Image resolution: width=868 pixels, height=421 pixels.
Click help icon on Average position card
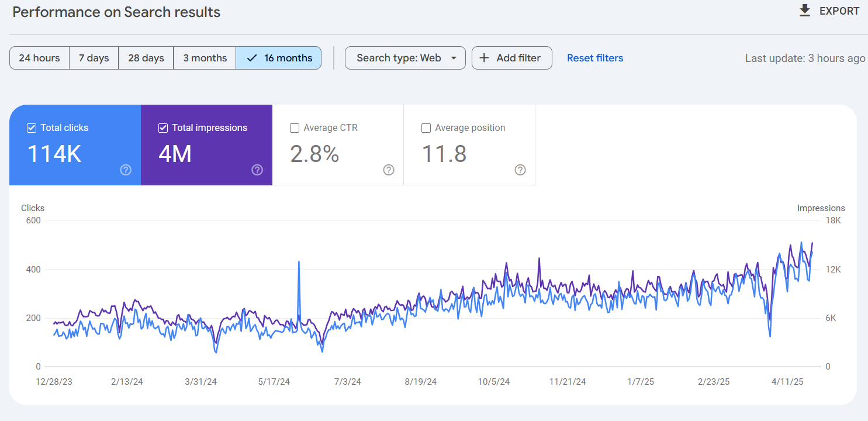(x=520, y=170)
